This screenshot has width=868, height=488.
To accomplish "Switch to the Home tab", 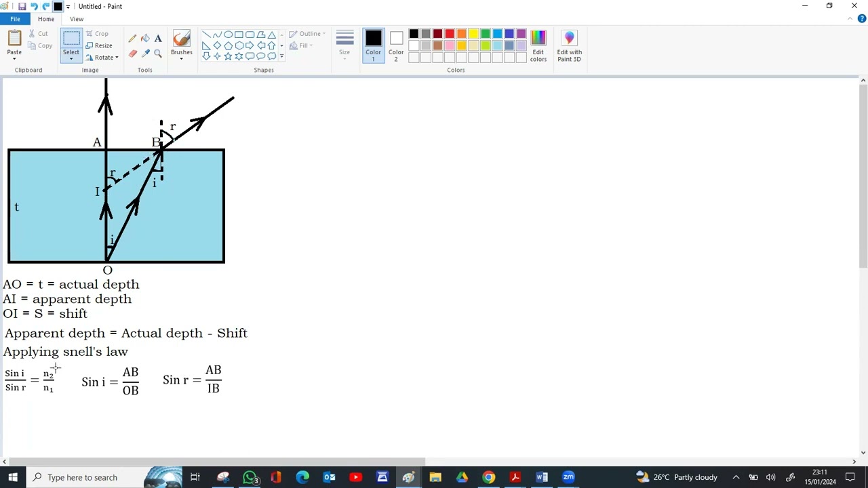I will click(x=46, y=19).
